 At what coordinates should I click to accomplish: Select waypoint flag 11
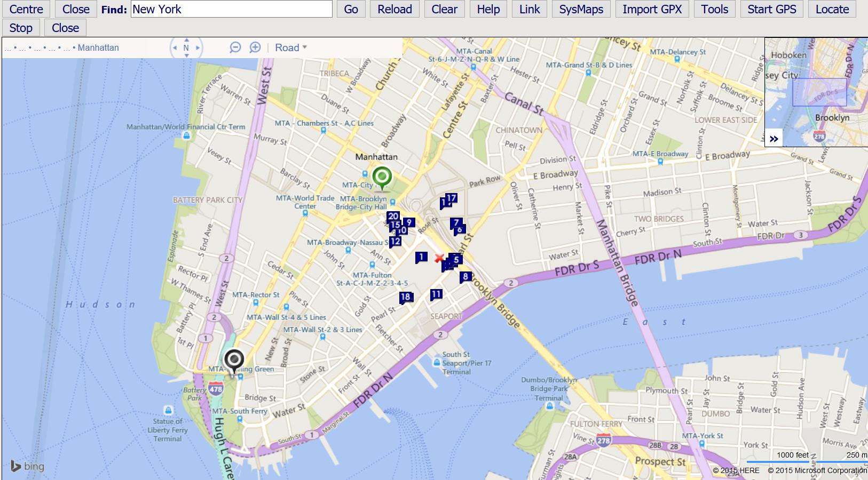(x=436, y=294)
